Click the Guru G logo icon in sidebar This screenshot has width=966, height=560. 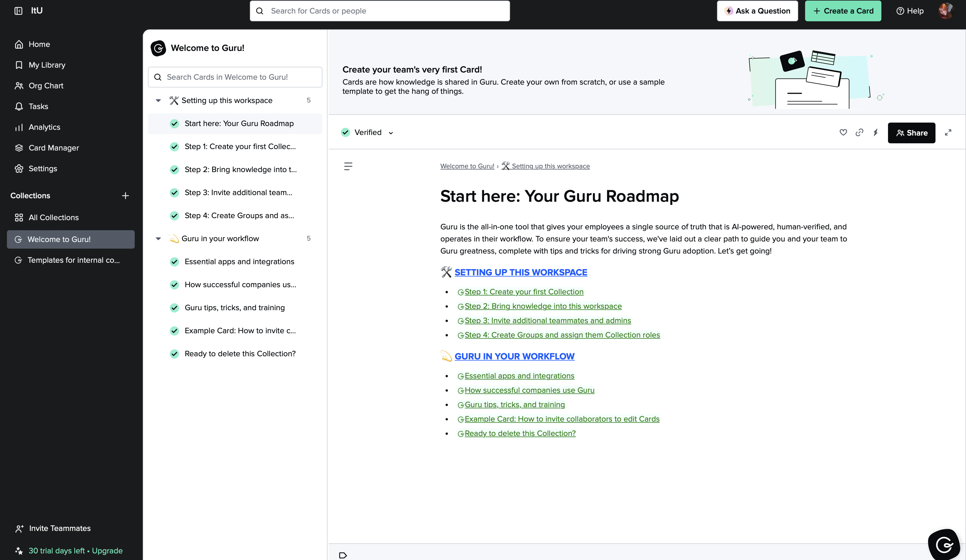click(18, 239)
